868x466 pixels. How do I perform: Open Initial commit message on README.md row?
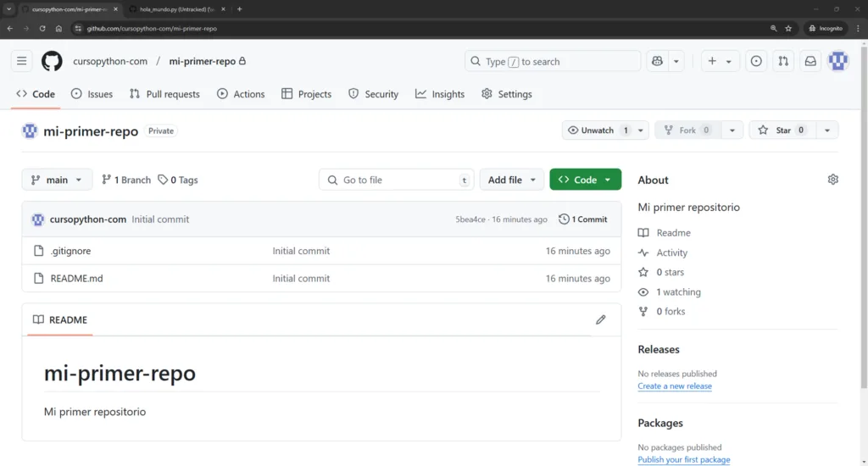click(x=301, y=279)
